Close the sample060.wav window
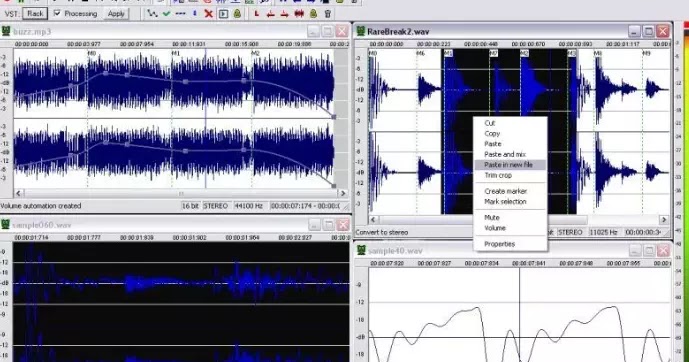The width and height of the screenshot is (689, 362). [342, 225]
